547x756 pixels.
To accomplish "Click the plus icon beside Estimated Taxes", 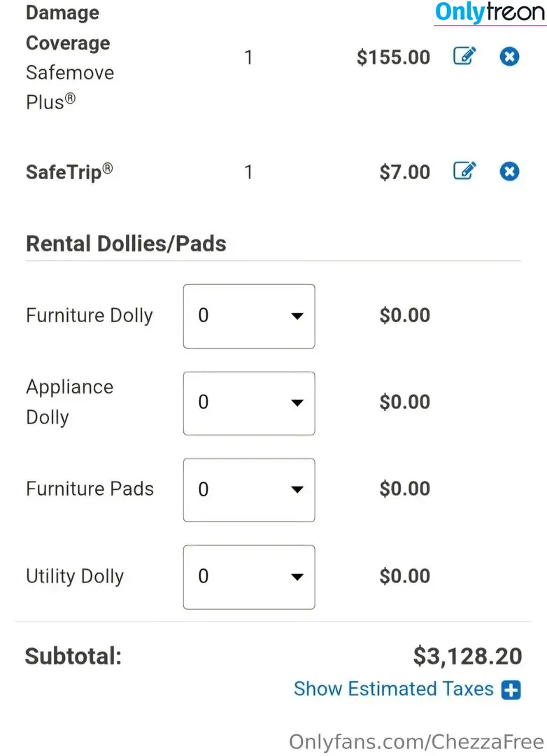I will click(x=511, y=689).
